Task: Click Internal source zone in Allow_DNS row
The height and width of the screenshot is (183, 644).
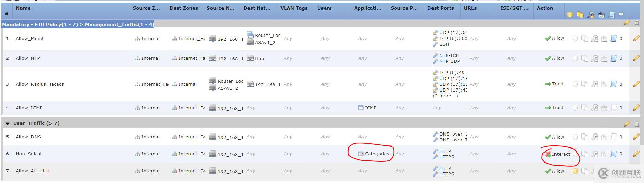Action: click(x=147, y=137)
